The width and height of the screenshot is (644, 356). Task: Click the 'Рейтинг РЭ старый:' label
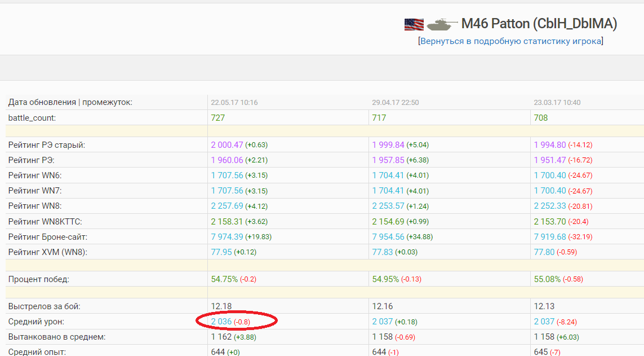click(x=46, y=144)
